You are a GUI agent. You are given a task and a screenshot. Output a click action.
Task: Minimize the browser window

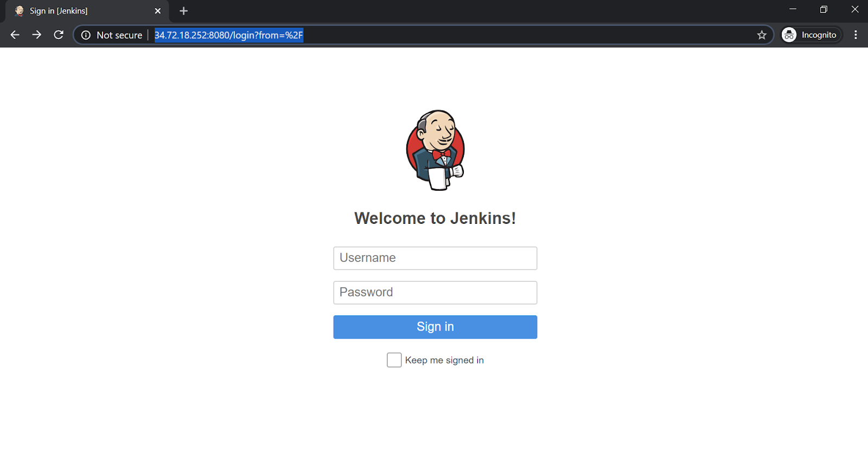tap(793, 10)
